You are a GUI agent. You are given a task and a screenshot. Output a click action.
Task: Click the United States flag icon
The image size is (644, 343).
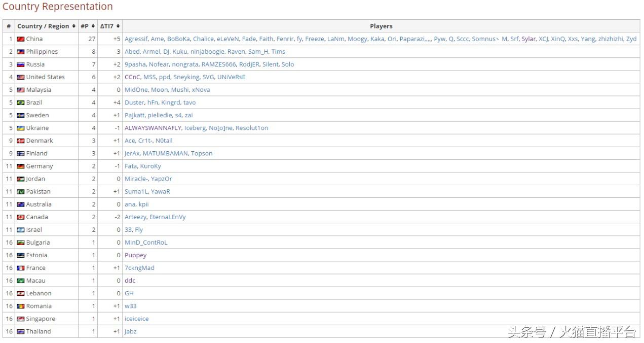(21, 77)
